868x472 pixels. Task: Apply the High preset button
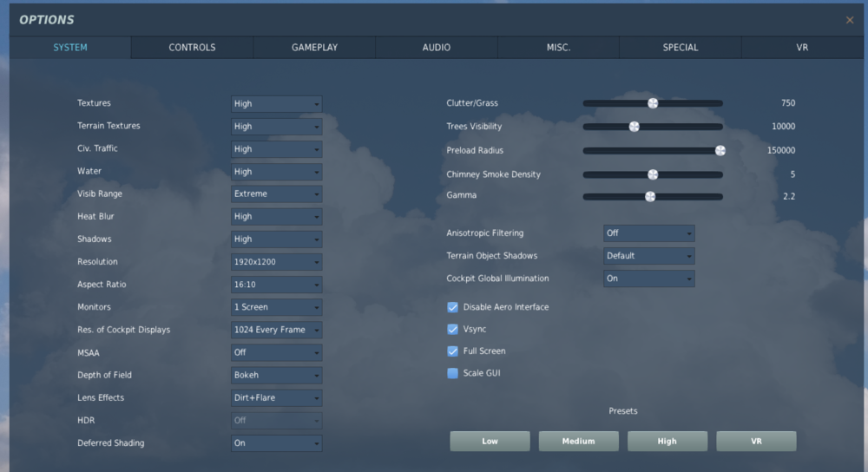click(x=667, y=441)
